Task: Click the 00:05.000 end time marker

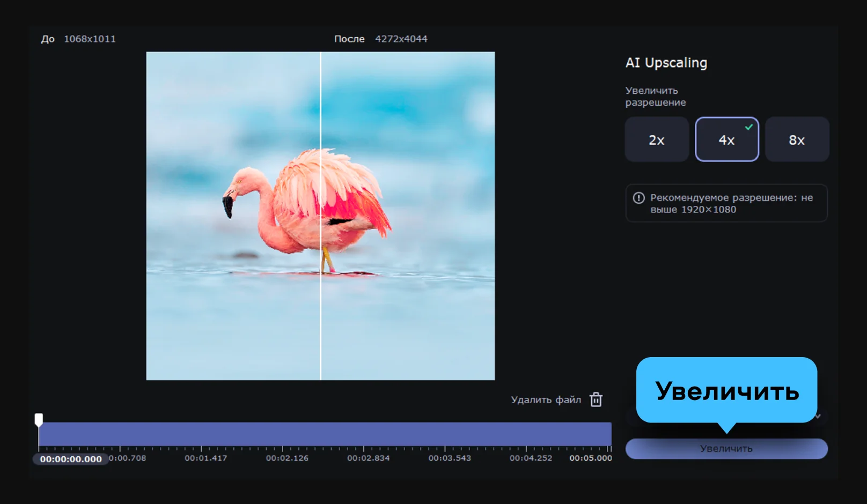Action: (x=590, y=458)
